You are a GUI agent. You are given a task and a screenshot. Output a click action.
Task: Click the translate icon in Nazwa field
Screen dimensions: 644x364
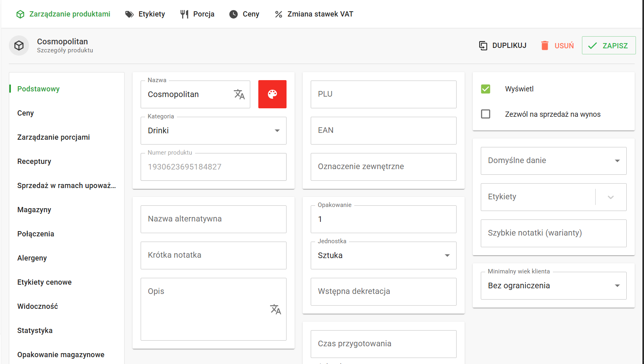click(239, 94)
